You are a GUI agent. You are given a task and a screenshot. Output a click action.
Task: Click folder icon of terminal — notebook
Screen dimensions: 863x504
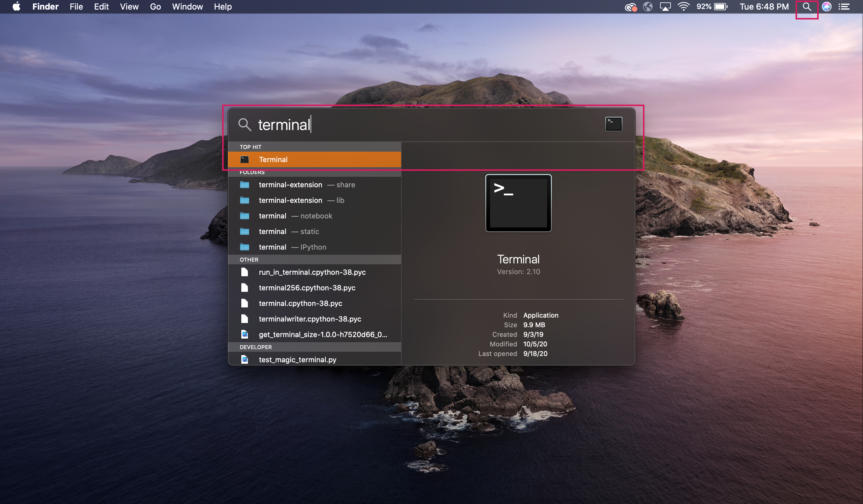pyautogui.click(x=245, y=216)
